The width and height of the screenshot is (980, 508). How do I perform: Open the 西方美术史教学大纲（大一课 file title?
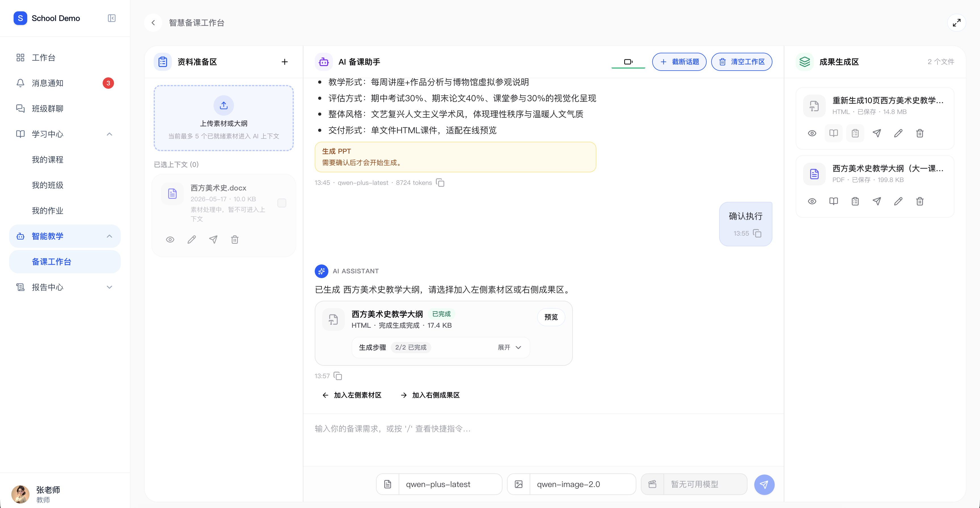[888, 168]
